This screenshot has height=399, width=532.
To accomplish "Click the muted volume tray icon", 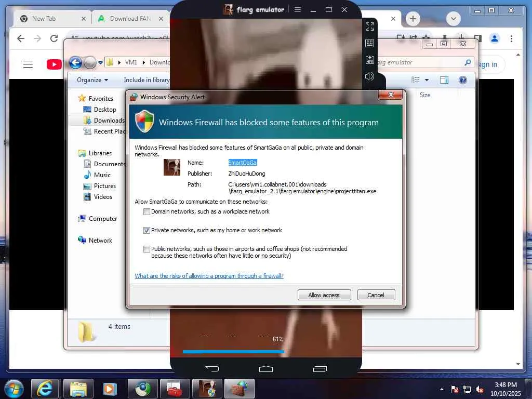I will point(480,389).
